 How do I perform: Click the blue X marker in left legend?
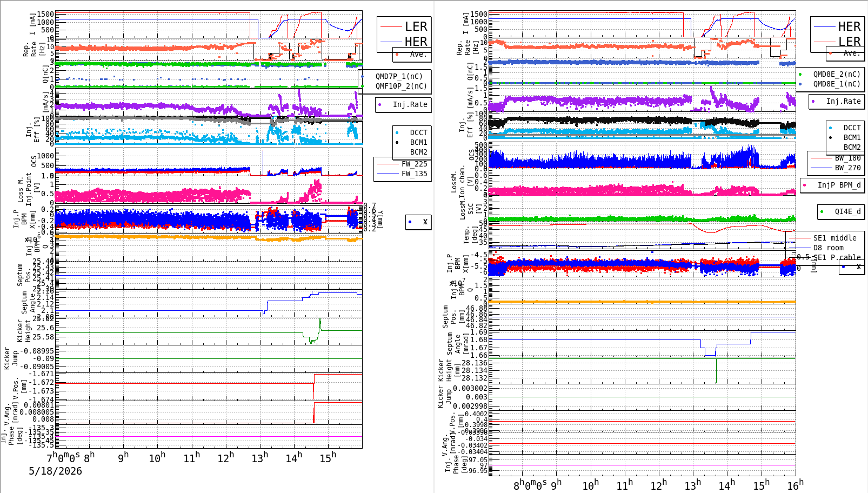click(410, 222)
